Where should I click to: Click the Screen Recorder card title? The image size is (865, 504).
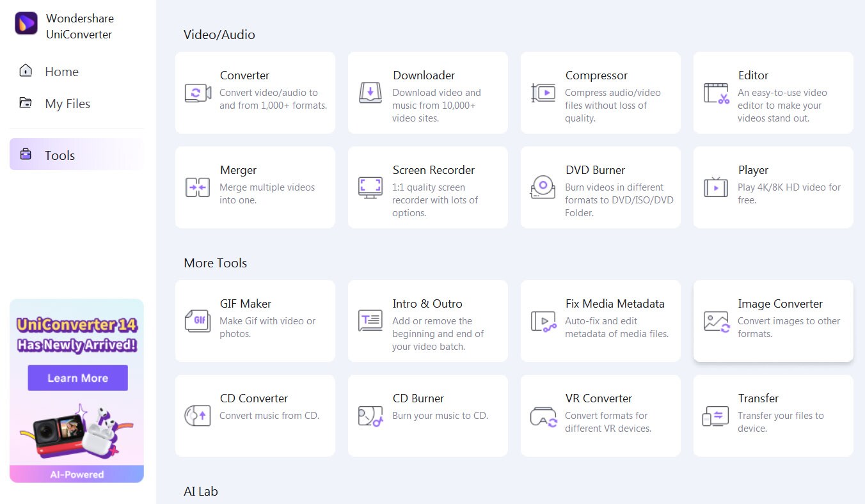[x=434, y=170]
